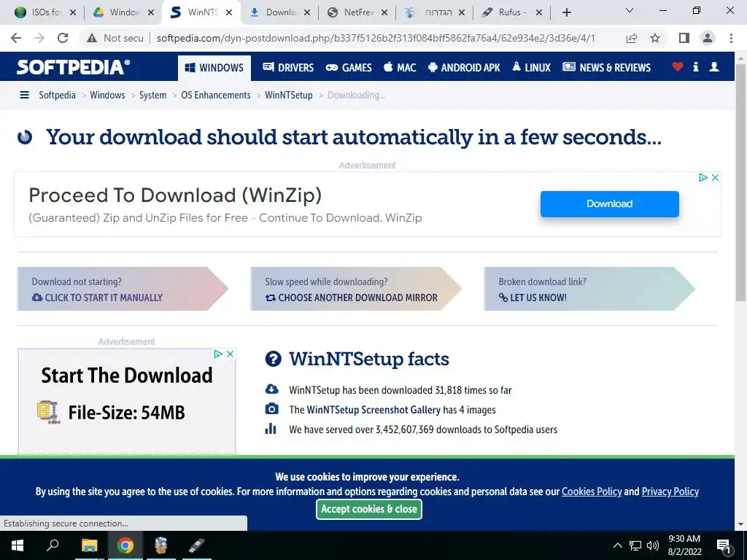This screenshot has width=747, height=560.
Task: Go to System breadcrumb link
Action: 153,96
